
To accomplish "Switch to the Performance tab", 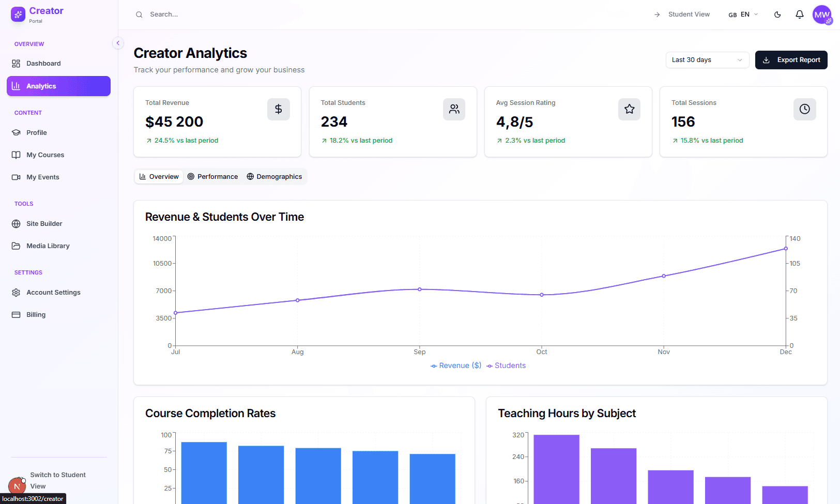I will [x=212, y=177].
